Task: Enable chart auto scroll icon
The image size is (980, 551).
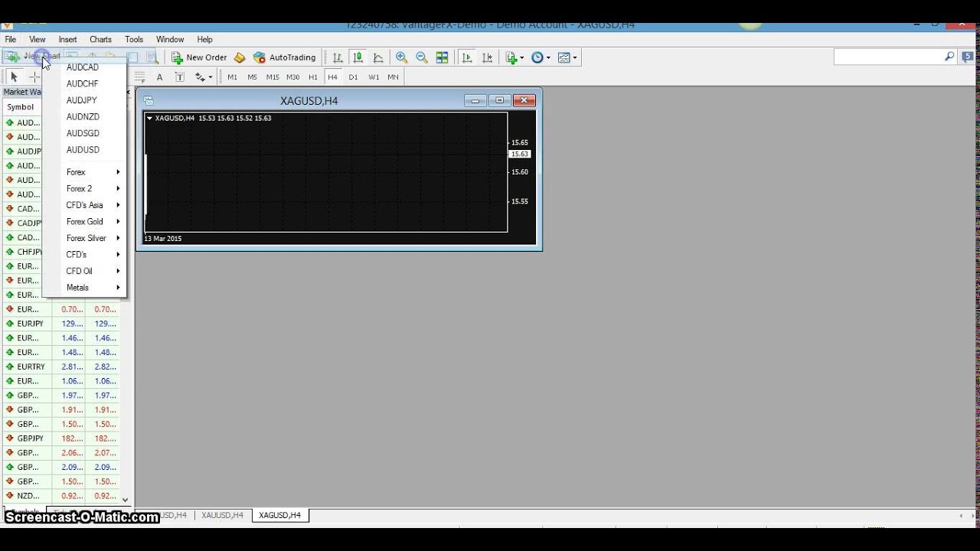Action: pyautogui.click(x=467, y=57)
